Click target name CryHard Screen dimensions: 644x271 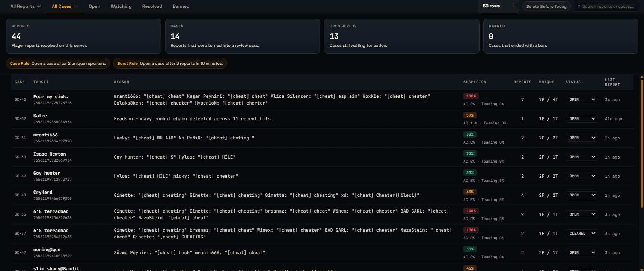(x=43, y=192)
